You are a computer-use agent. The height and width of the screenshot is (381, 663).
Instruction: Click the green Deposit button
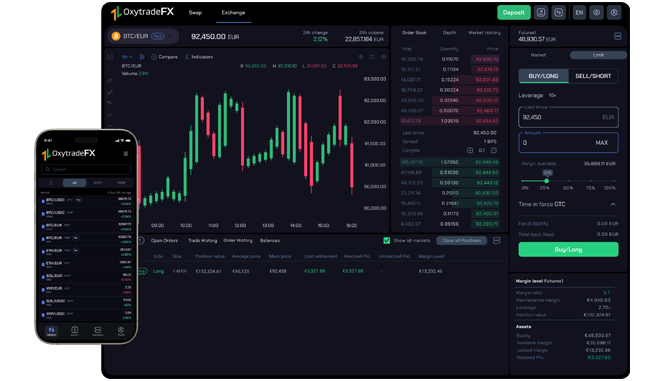[513, 12]
